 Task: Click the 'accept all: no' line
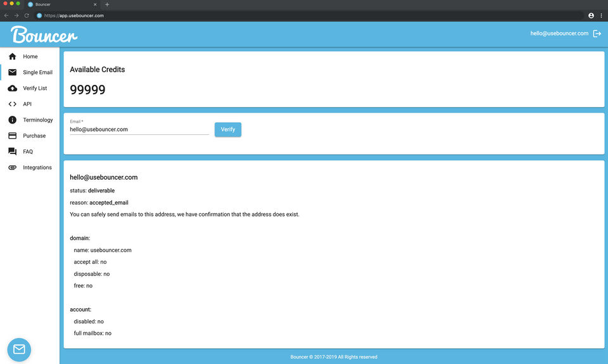[x=90, y=262]
